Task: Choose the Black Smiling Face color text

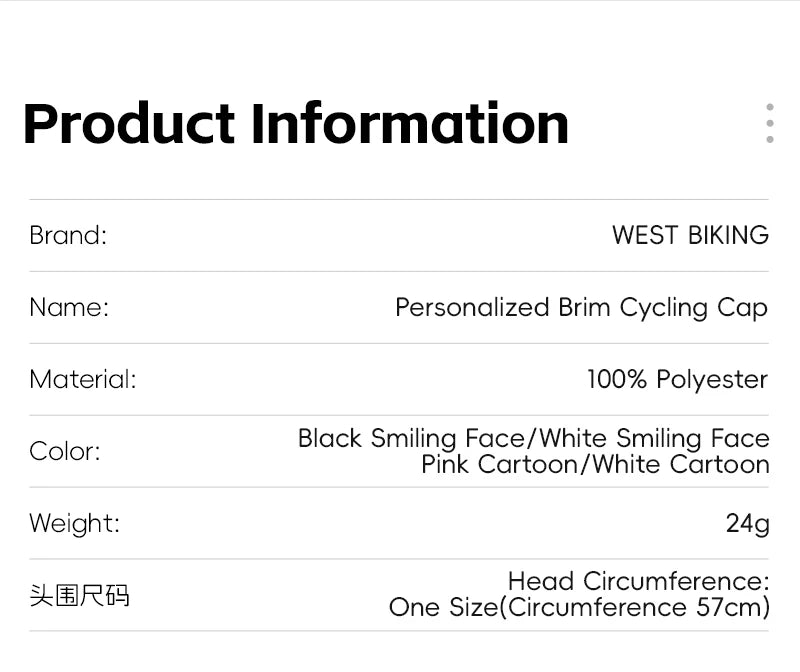Action: coord(410,438)
